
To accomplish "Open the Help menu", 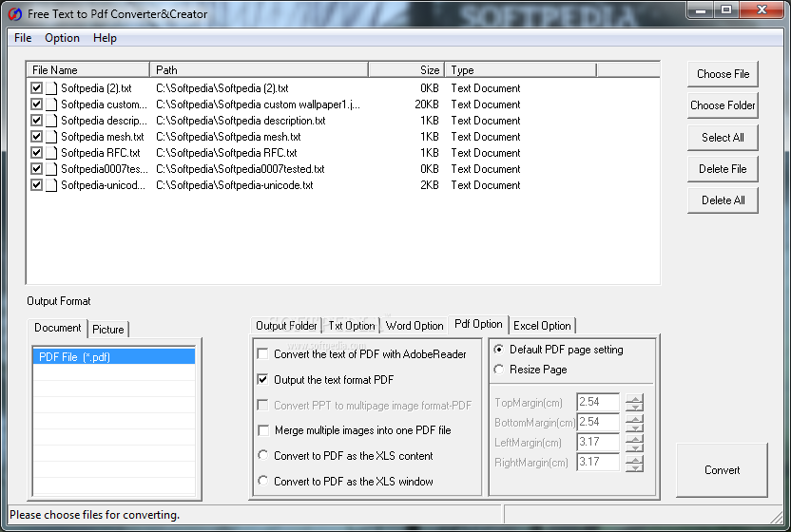I will 105,38.
